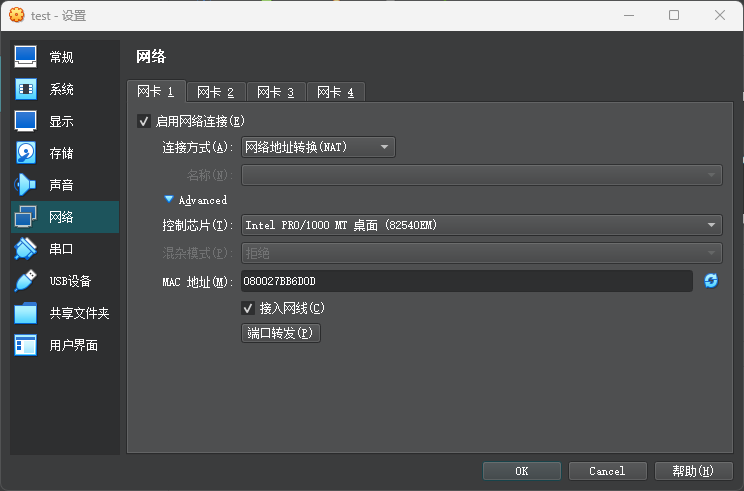Viewport: 744px width, 491px height.
Task: Open the 存储 (Storage) disk icon
Action: (x=26, y=153)
